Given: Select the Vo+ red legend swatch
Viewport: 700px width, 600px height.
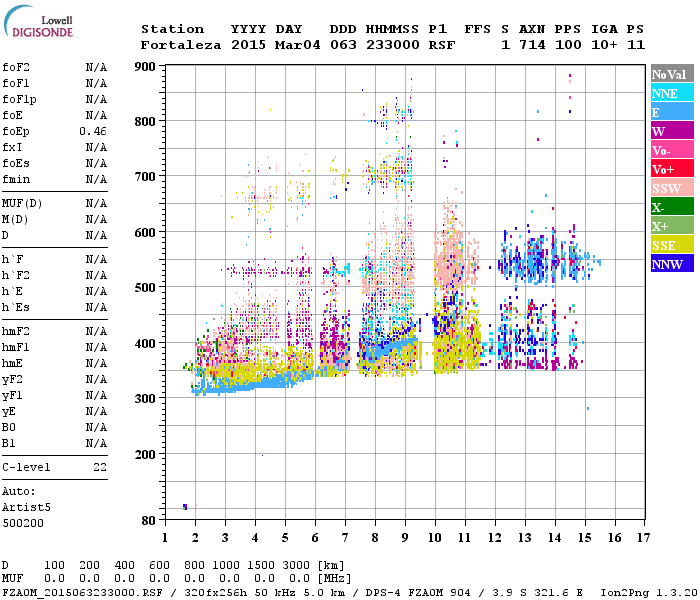Looking at the screenshot, I should click(672, 169).
